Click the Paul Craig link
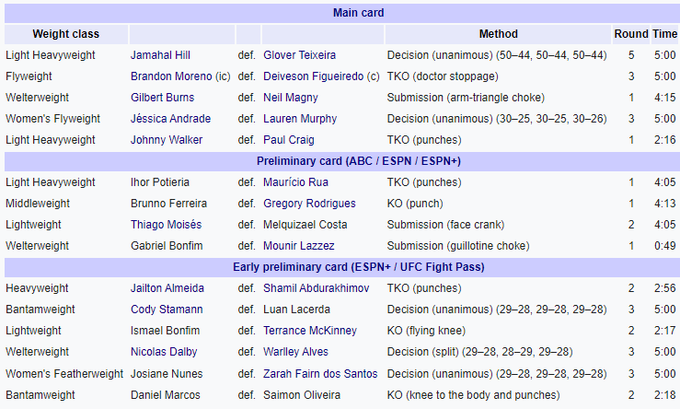 tap(288, 140)
